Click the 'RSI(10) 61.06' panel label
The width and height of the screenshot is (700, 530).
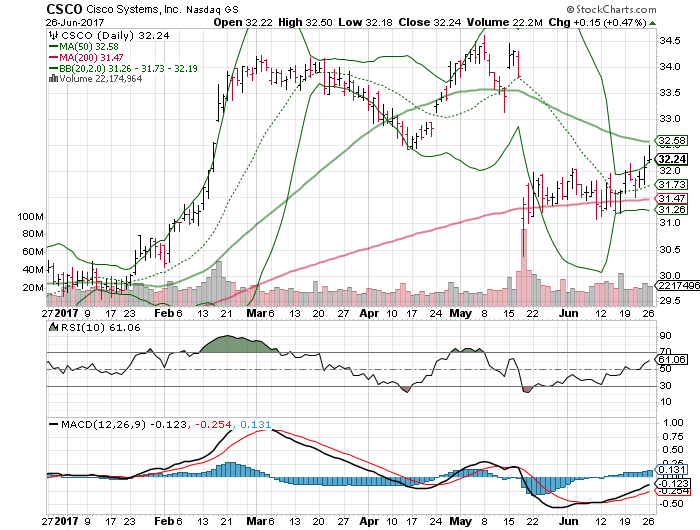click(100, 328)
